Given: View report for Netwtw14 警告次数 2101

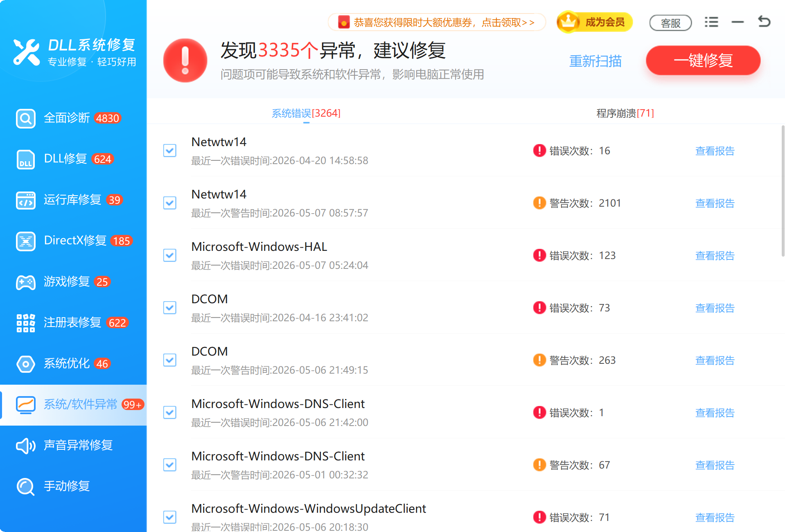Looking at the screenshot, I should (x=715, y=203).
